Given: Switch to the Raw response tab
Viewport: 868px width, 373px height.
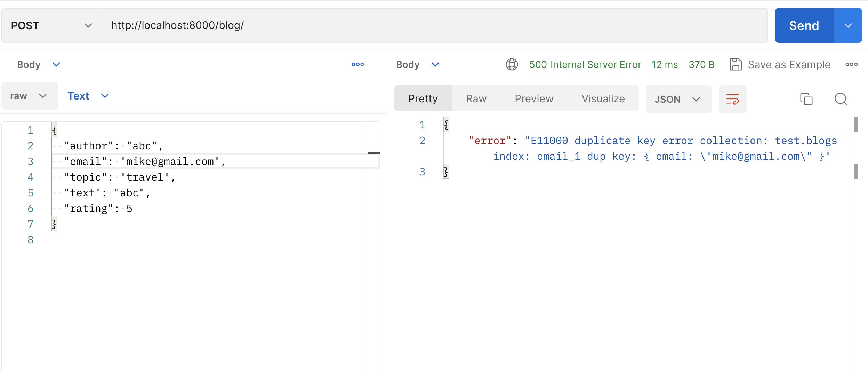Looking at the screenshot, I should tap(476, 99).
